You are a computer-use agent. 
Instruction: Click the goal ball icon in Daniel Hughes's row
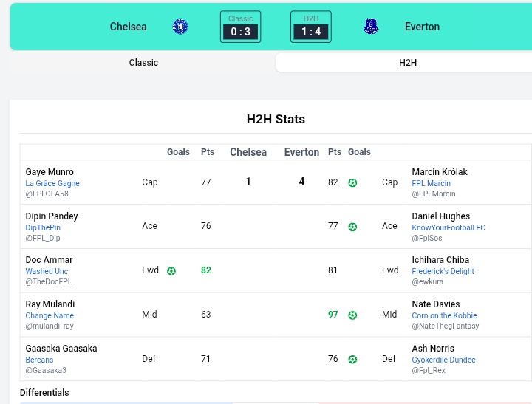click(352, 227)
